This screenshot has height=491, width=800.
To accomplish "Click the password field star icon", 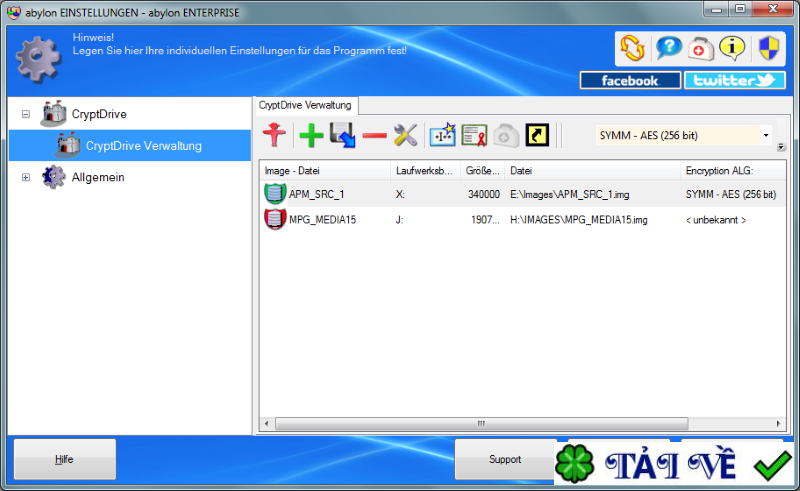I will 442,135.
